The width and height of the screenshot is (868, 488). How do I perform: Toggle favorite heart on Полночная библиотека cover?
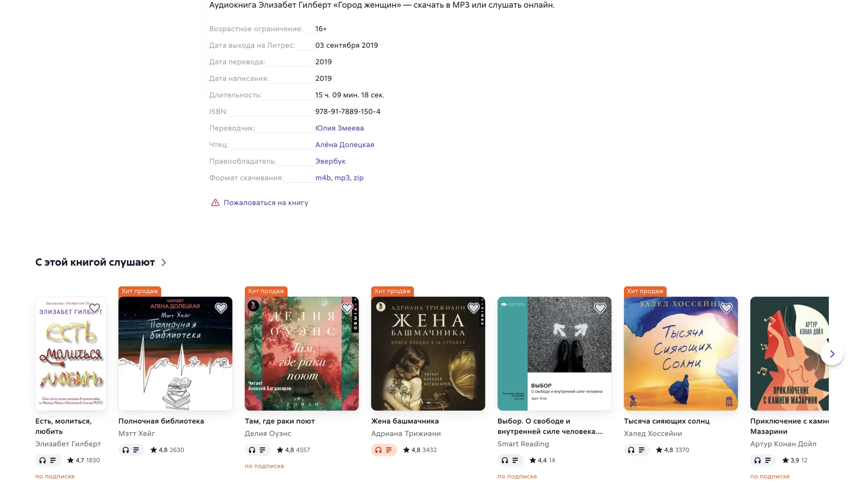221,308
